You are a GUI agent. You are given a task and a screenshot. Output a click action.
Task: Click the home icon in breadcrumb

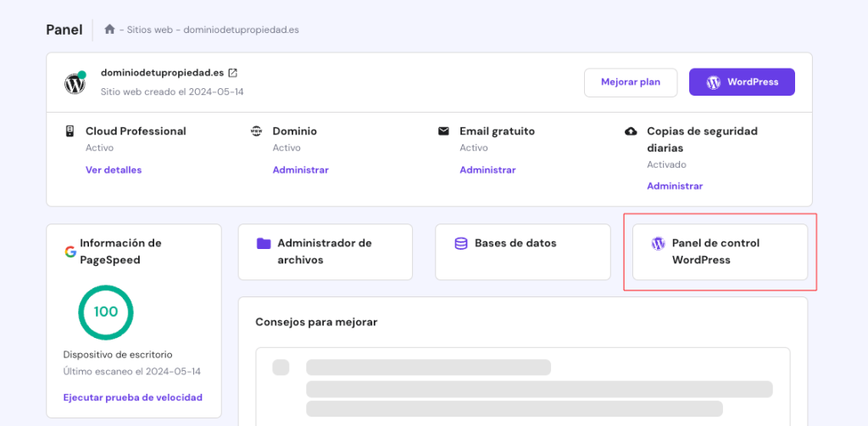pyautogui.click(x=109, y=30)
